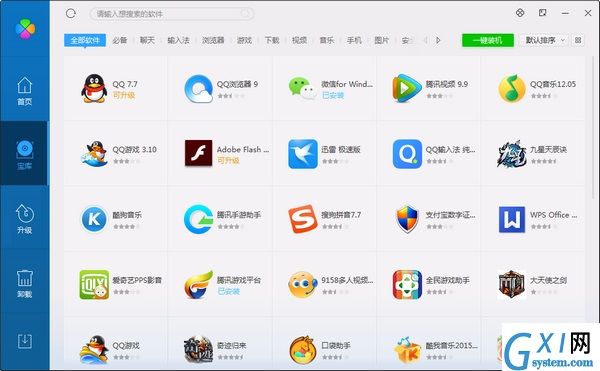Open the QQ游戏 3.10 icon

point(94,154)
